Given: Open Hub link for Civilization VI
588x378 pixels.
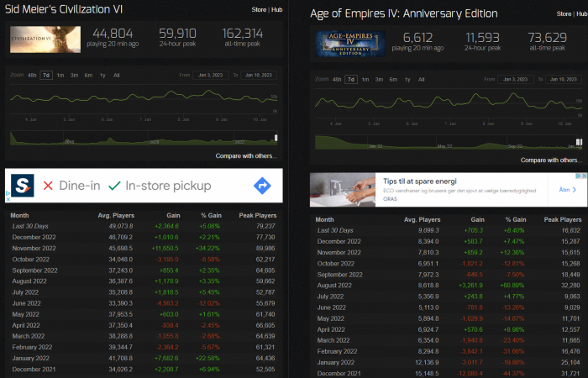Looking at the screenshot, I should pos(276,10).
